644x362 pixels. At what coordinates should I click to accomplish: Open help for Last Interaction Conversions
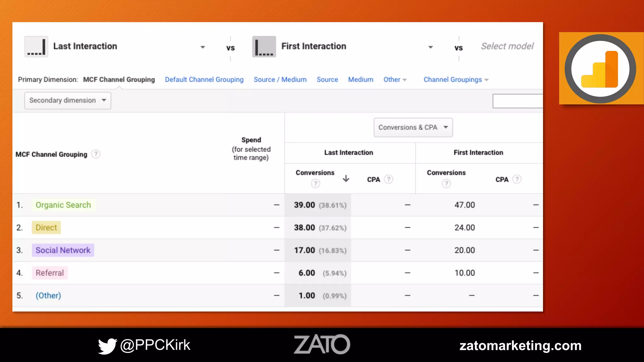[315, 184]
